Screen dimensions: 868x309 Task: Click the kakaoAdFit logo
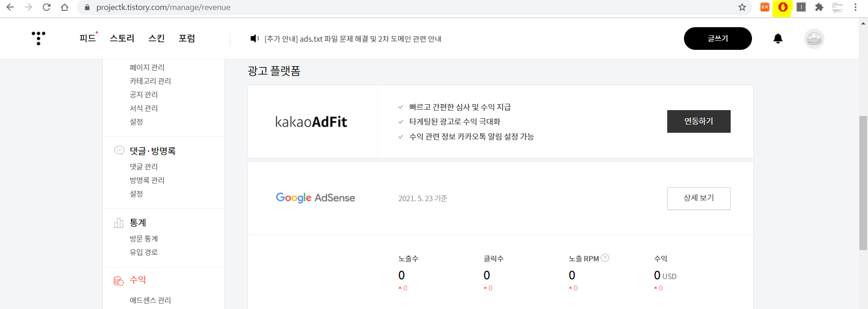311,121
